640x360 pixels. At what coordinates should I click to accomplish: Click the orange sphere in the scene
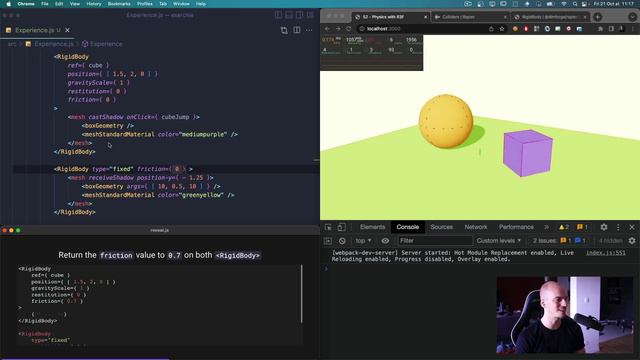446,121
